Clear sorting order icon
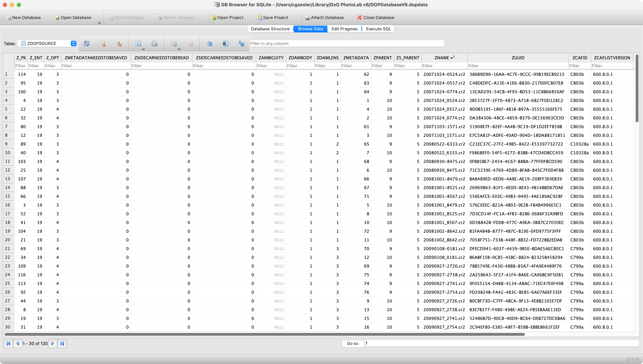This screenshot has width=643, height=364. pyautogui.click(x=119, y=44)
